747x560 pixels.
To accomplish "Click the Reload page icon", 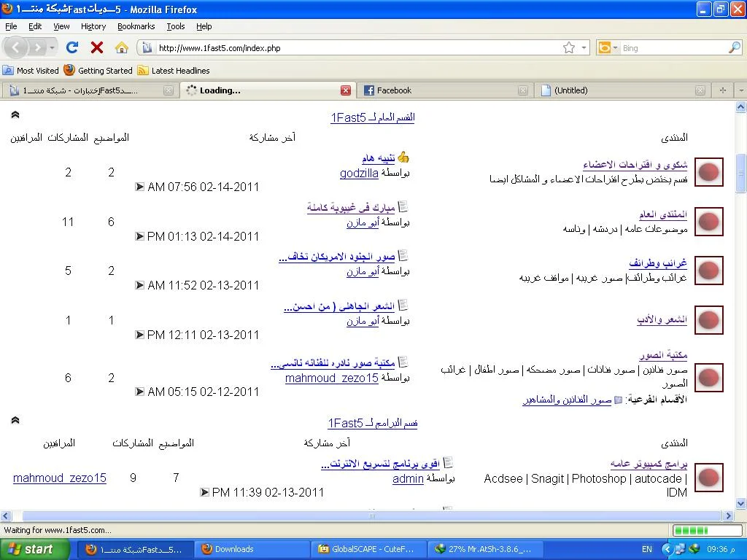I will 71,47.
